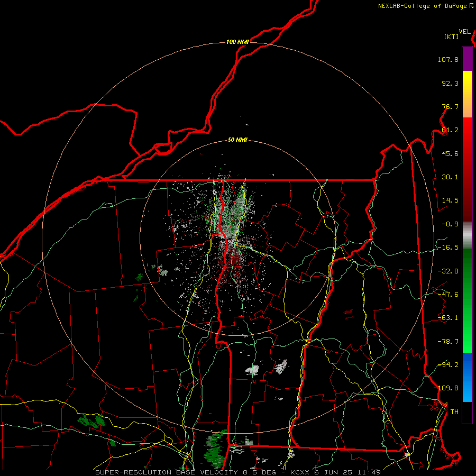Click the TH threshold legend label
The image size is (476, 476).
(454, 412)
